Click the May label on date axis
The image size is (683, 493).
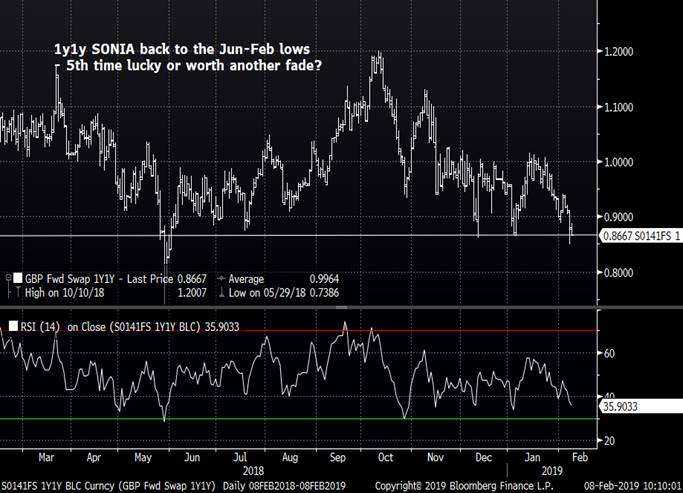pyautogui.click(x=143, y=457)
